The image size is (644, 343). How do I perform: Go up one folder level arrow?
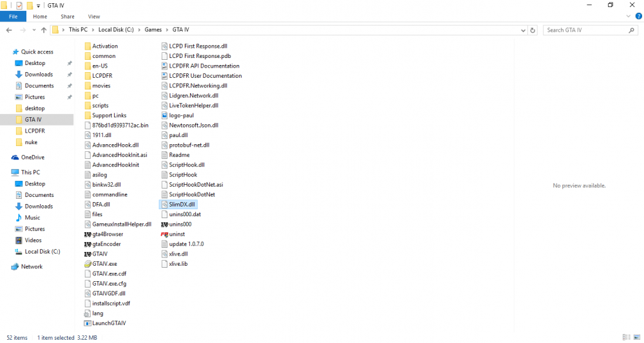coord(44,30)
